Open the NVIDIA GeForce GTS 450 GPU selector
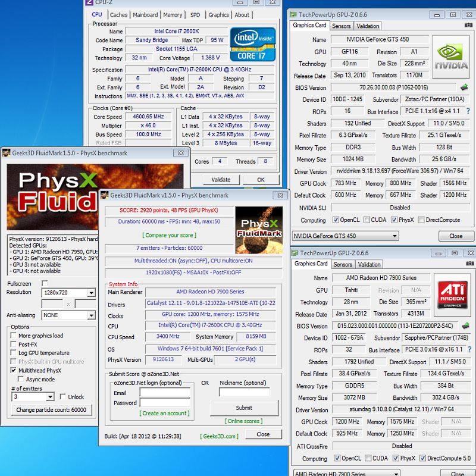 346,236
